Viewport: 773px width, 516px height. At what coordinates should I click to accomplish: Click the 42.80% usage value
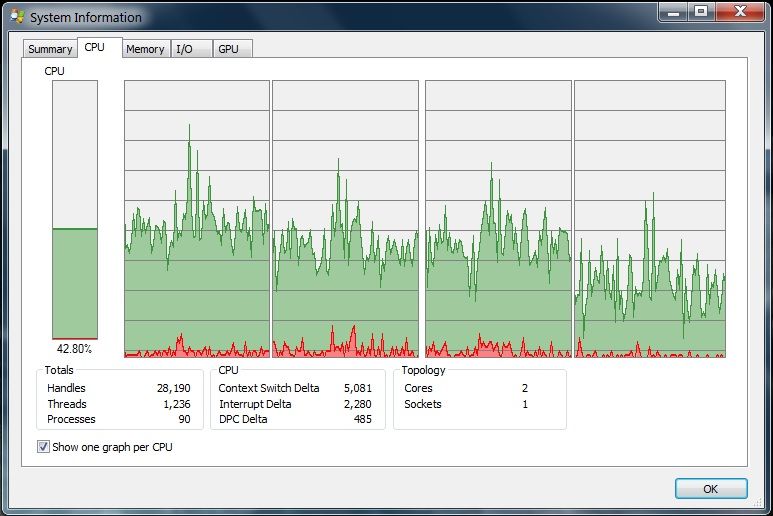click(x=74, y=349)
